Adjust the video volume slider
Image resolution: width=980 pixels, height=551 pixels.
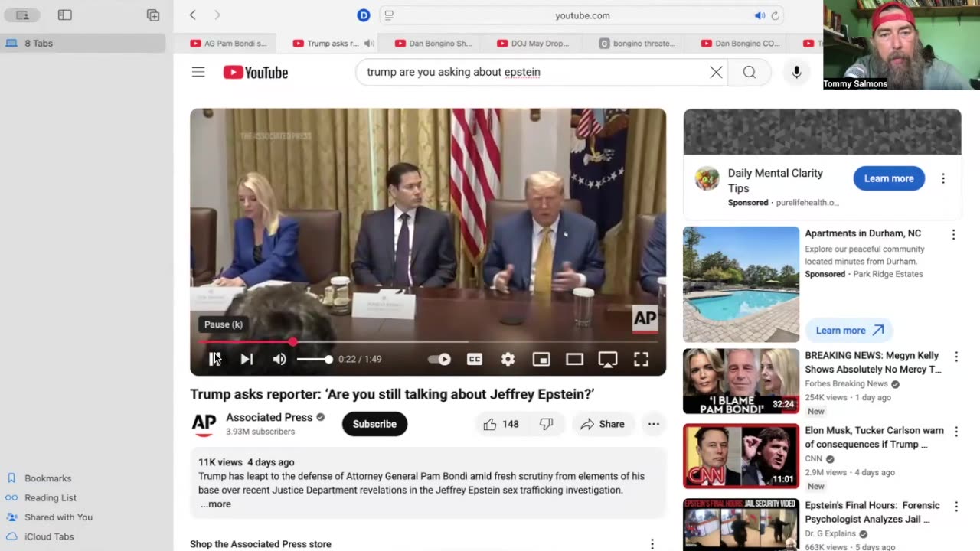pyautogui.click(x=315, y=359)
